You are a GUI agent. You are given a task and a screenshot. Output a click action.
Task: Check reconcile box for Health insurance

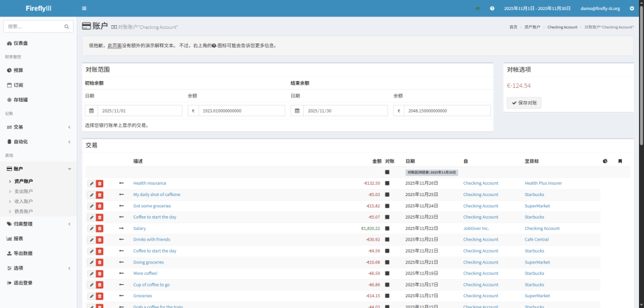[x=387, y=184]
